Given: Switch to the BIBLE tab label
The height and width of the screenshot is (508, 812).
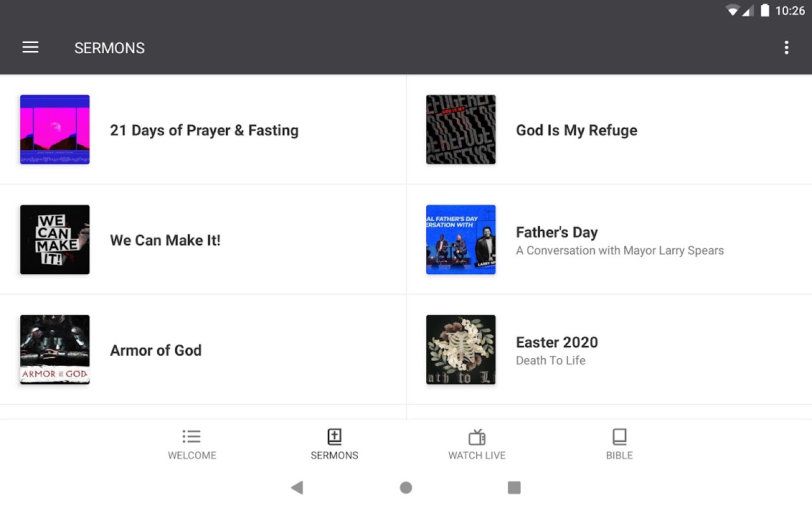Looking at the screenshot, I should point(619,455).
